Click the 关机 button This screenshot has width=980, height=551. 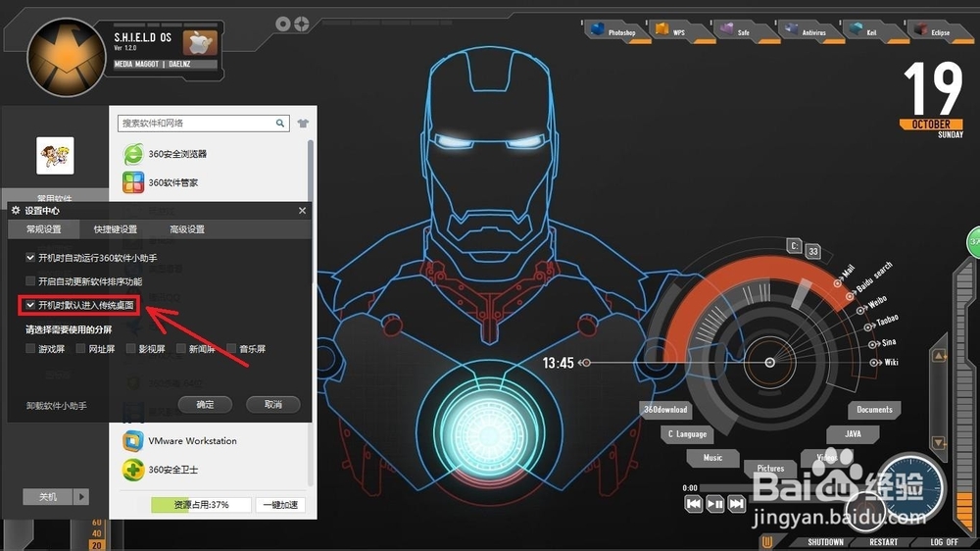(48, 497)
